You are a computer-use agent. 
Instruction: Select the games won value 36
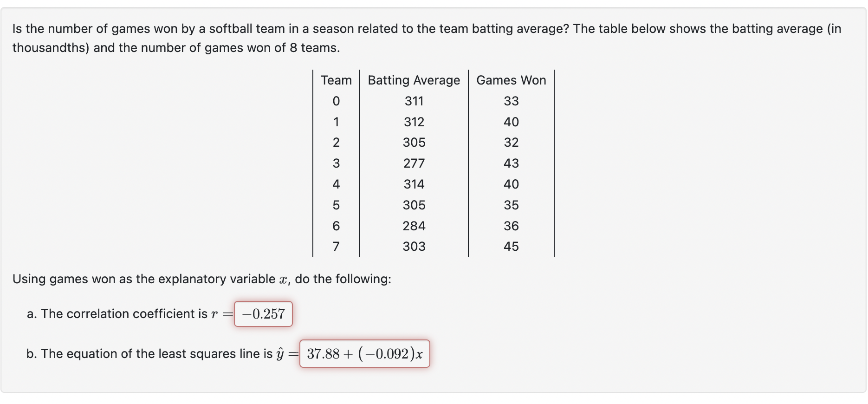(511, 226)
